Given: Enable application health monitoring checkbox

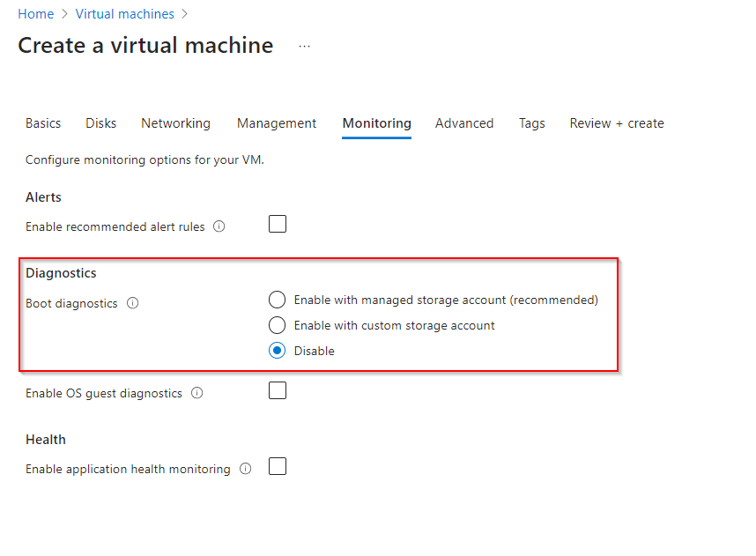Looking at the screenshot, I should pyautogui.click(x=278, y=466).
